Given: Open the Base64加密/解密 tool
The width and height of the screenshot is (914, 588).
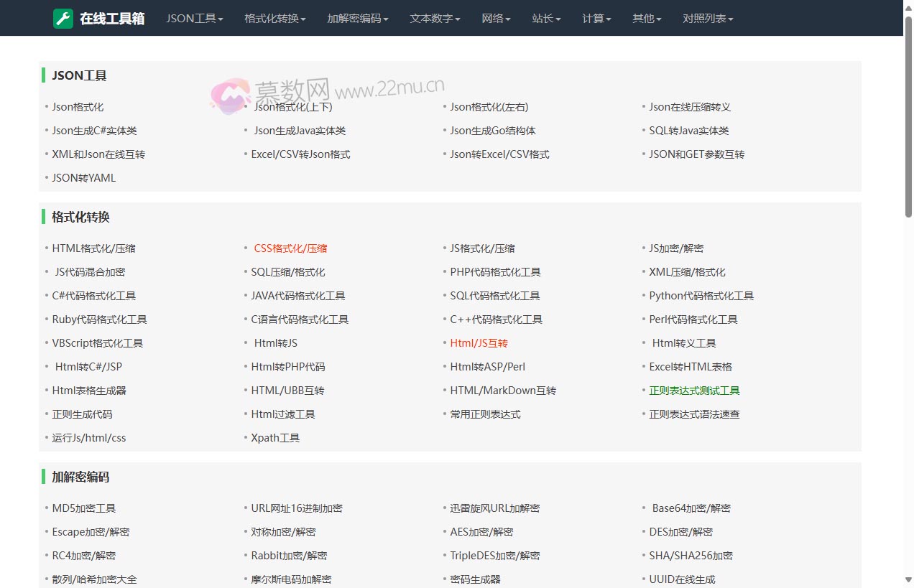Looking at the screenshot, I should point(691,508).
